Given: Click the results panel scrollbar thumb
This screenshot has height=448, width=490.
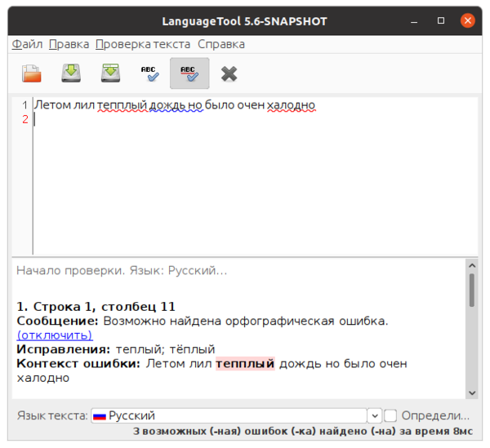Looking at the screenshot, I should [x=472, y=290].
